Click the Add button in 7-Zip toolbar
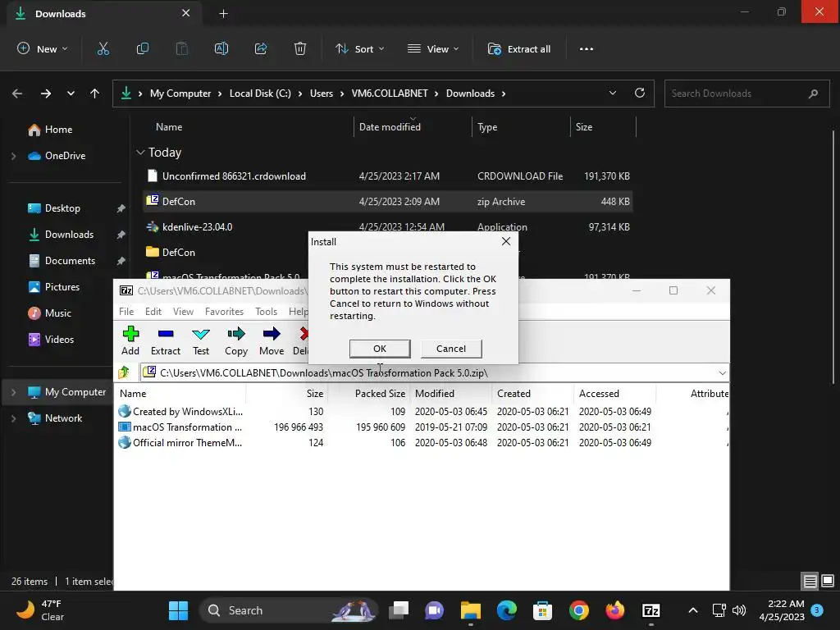This screenshot has width=840, height=630. pos(130,340)
